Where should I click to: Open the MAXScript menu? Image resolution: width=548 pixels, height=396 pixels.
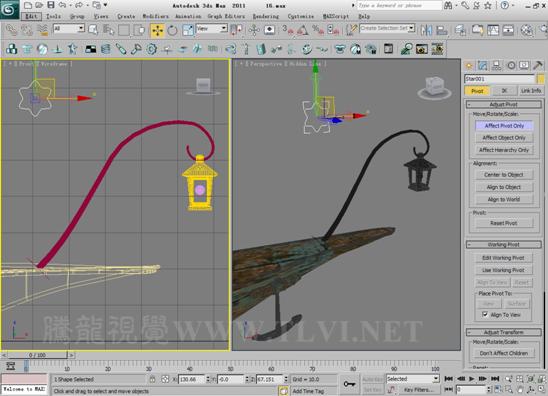(336, 16)
